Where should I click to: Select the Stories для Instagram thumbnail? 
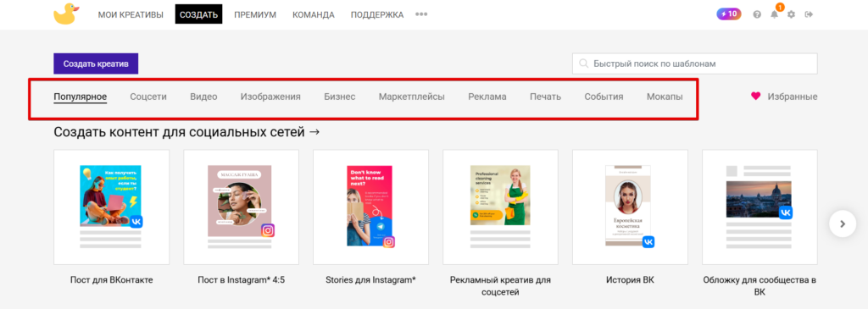(371, 207)
